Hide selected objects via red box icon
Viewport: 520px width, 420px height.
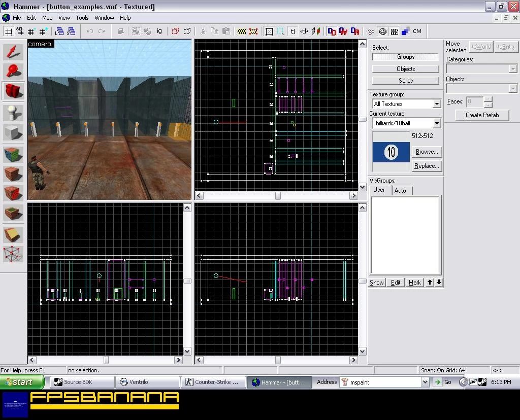175,31
